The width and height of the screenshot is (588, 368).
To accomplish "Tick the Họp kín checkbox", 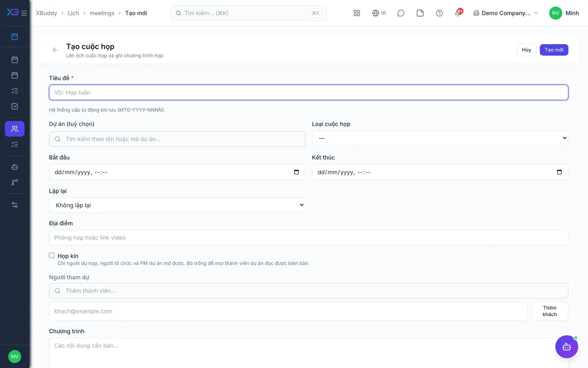I will [51, 255].
